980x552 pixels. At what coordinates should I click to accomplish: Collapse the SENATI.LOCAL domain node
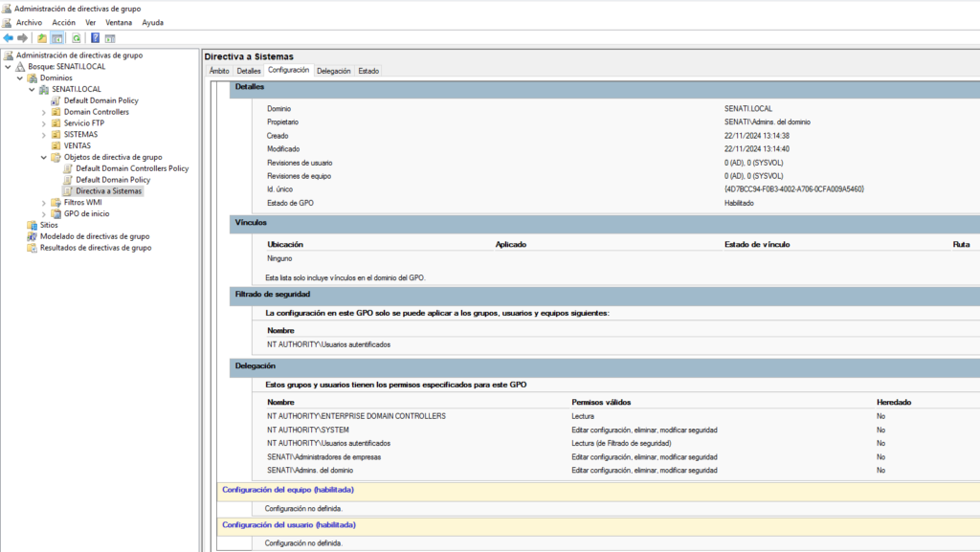click(32, 89)
